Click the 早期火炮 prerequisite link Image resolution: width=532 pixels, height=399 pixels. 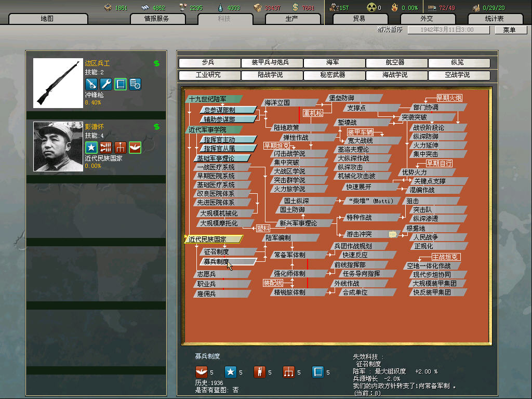point(449,98)
